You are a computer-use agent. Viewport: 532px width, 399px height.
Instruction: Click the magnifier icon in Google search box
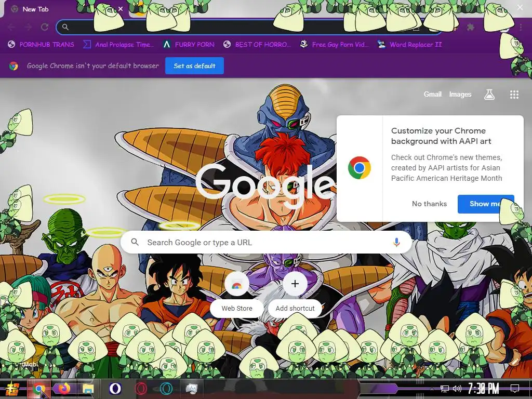135,242
